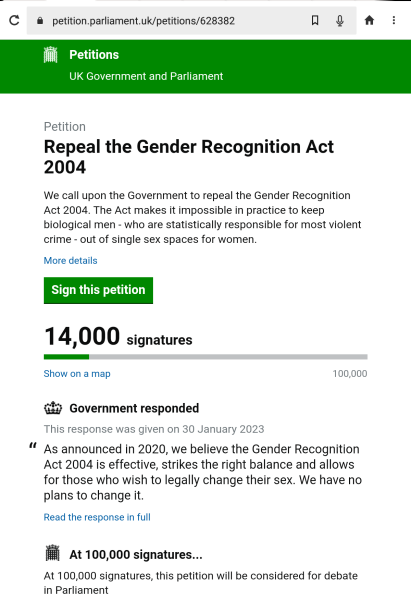This screenshot has width=411, height=600.
Task: Click the Parliament portcullis logo in header
Action: coord(51,55)
